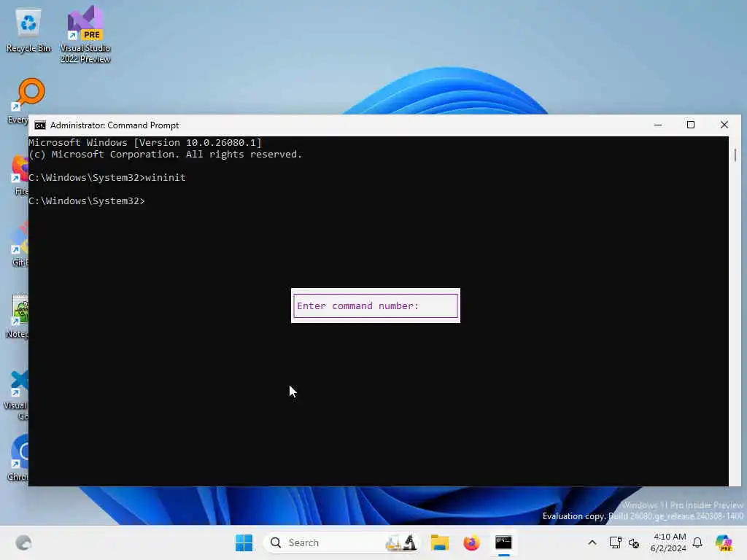Click the widgets icon on taskbar left
The width and height of the screenshot is (747, 560).
click(23, 542)
